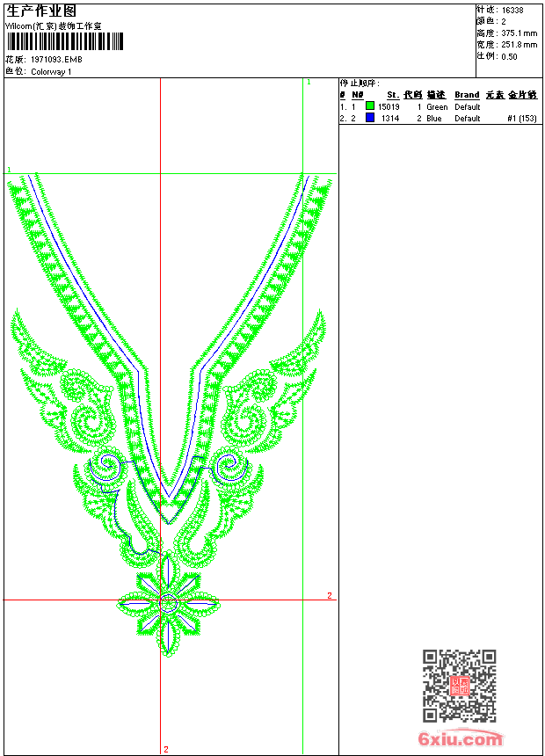Viewport: 545px width, 756px height.
Task: Click the 'Green' description cell
Action: coord(437,107)
